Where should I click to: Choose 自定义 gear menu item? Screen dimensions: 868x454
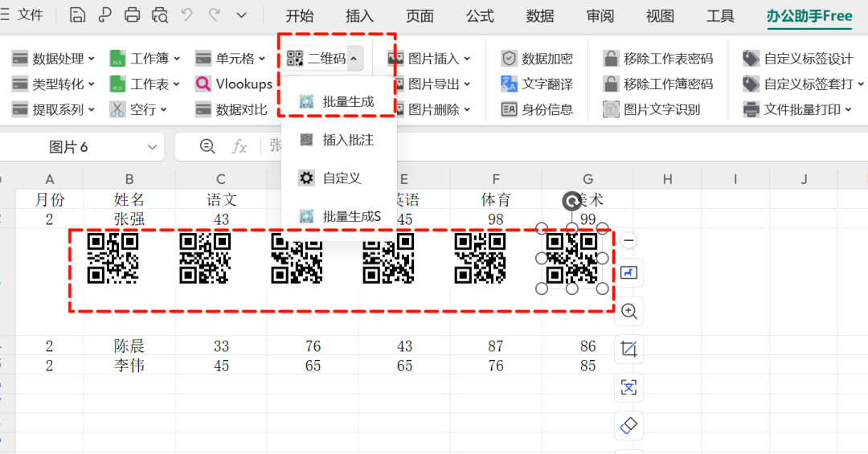tap(330, 178)
